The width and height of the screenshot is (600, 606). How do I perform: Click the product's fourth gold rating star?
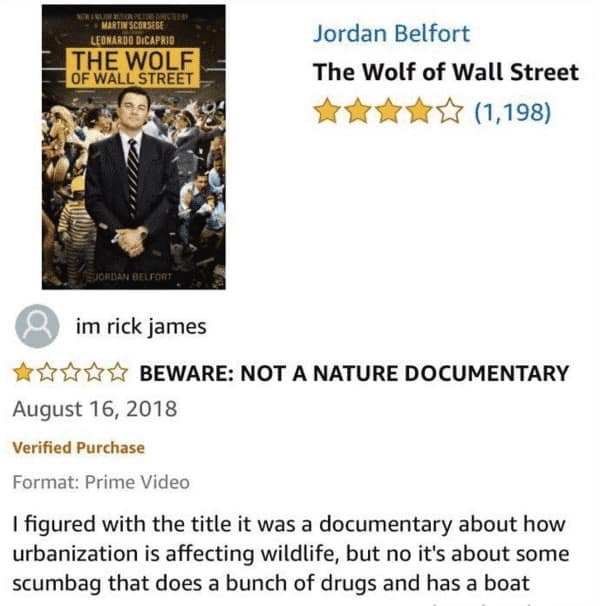coord(419,111)
